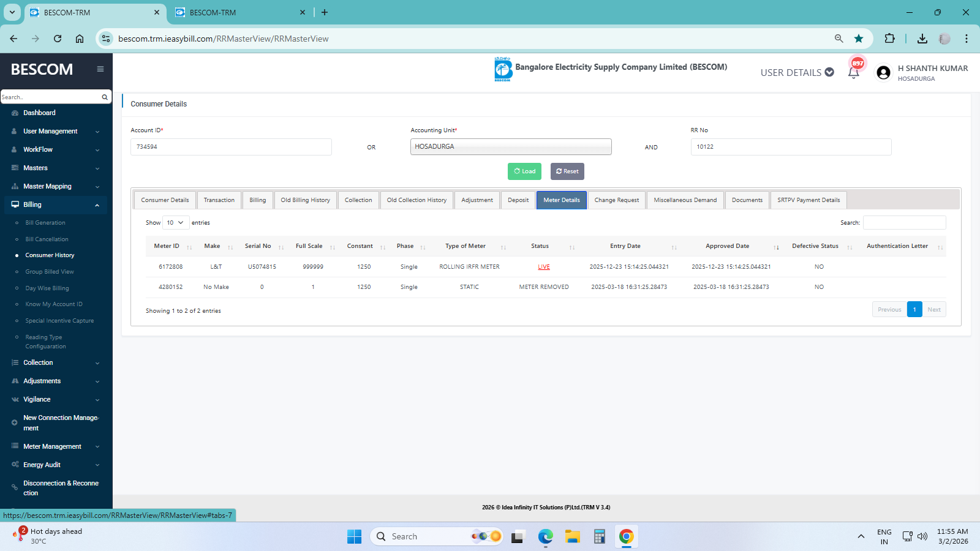Open Calculator from the Windows taskbar
980x551 pixels.
[x=599, y=536]
